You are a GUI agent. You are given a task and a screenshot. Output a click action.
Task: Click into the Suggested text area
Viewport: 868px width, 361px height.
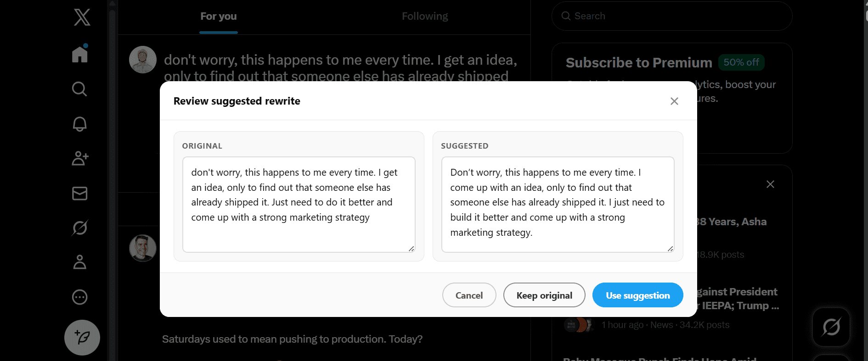tap(558, 204)
